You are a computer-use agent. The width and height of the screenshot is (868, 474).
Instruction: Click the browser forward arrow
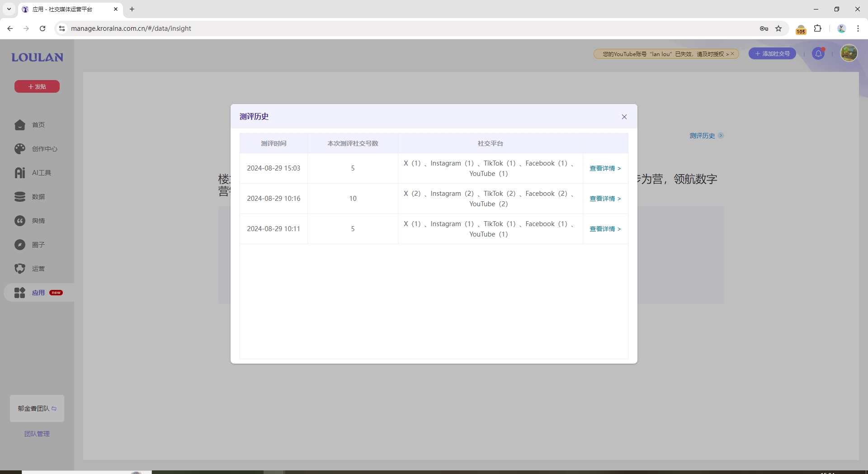26,28
